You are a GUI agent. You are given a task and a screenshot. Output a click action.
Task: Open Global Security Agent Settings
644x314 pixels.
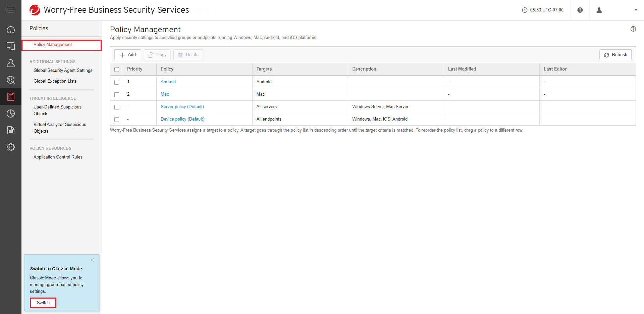63,71
